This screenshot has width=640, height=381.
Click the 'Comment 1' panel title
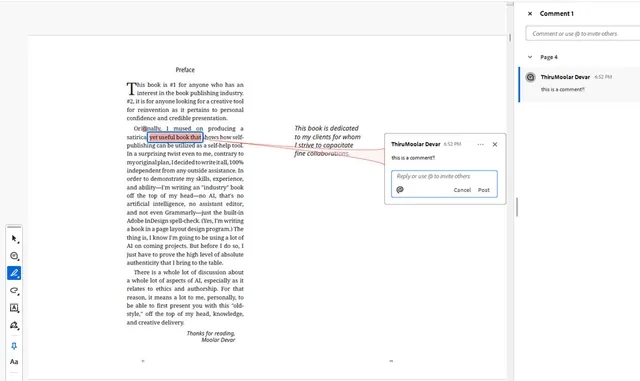tap(557, 13)
